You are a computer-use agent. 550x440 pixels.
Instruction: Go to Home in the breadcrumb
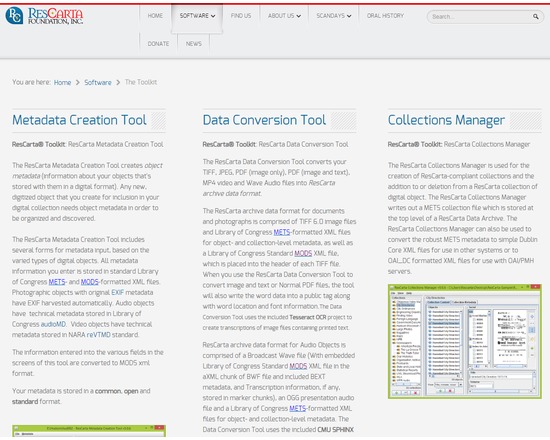pos(62,82)
